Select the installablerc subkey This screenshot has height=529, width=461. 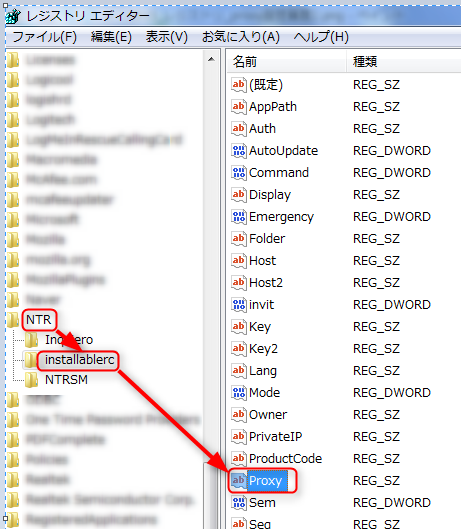pyautogui.click(x=80, y=360)
